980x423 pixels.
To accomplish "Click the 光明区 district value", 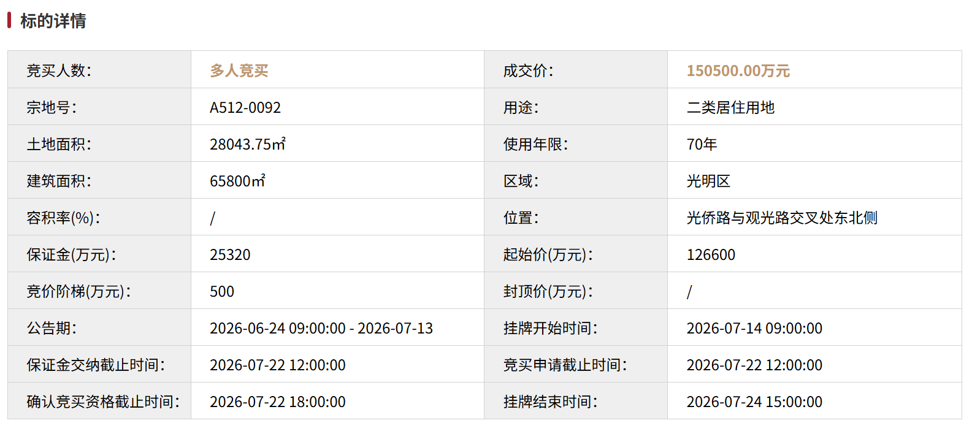I will click(708, 181).
